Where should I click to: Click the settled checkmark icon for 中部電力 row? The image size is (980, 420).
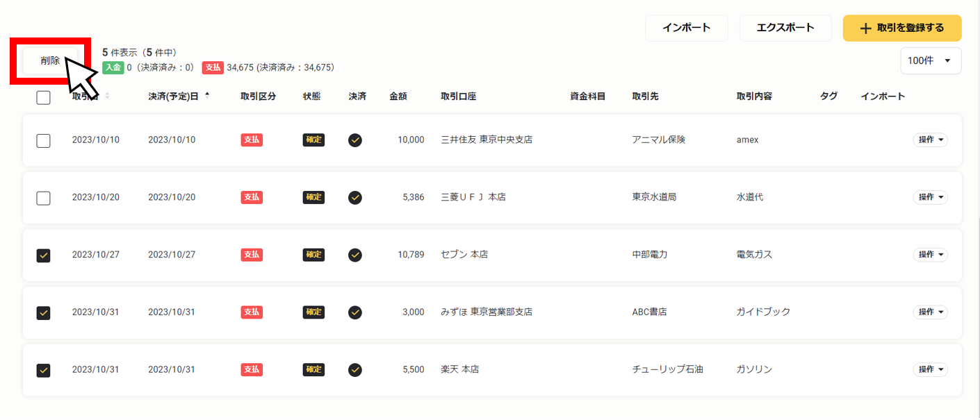click(x=355, y=255)
